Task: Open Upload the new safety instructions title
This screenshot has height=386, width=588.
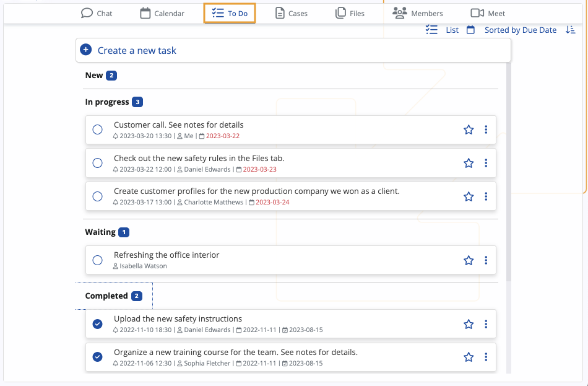Action: (x=178, y=319)
